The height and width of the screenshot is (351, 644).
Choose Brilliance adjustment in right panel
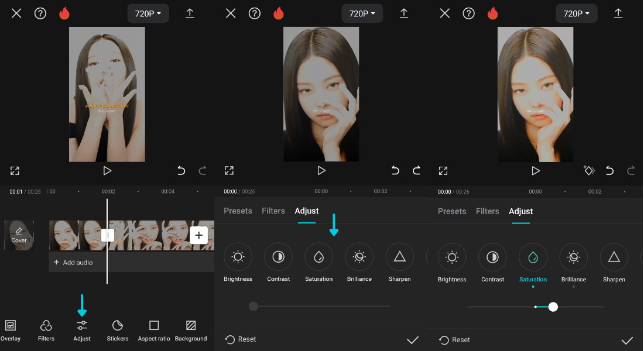point(574,263)
